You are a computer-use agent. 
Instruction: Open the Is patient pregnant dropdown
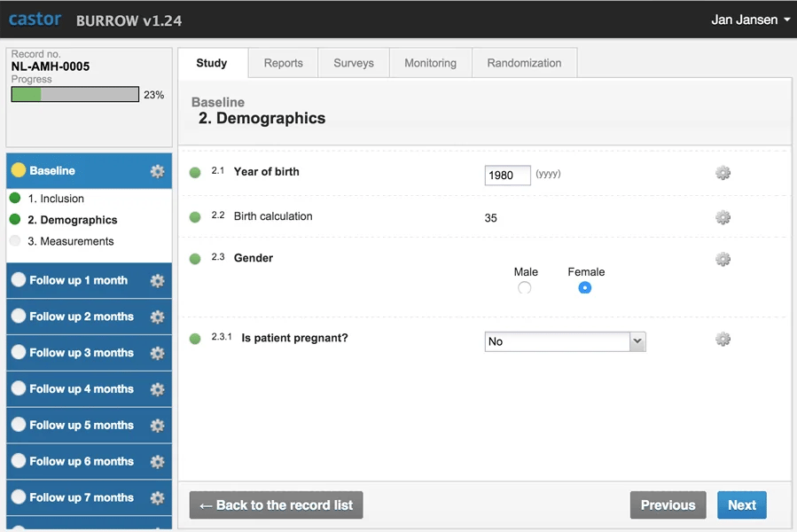[x=566, y=341]
